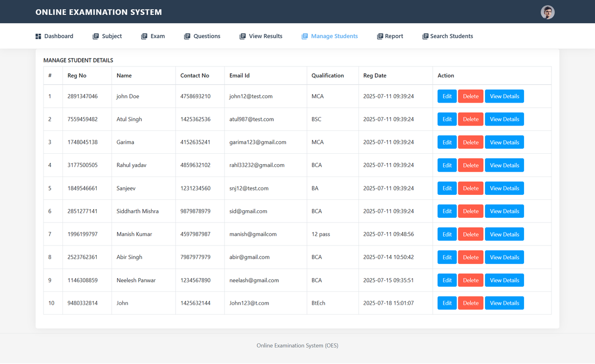
Task: Delete Siddharth Mishra's record
Action: (471, 211)
